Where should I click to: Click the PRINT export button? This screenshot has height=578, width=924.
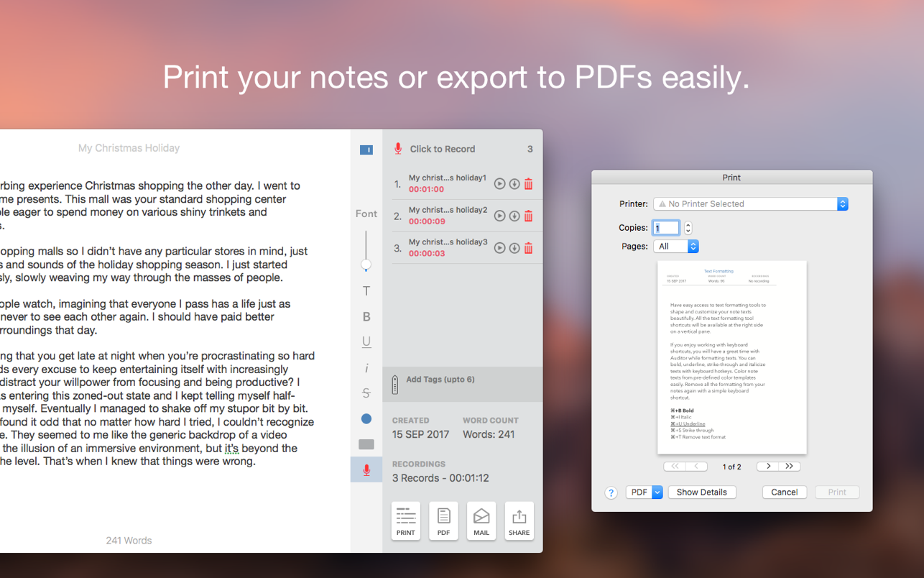(406, 520)
